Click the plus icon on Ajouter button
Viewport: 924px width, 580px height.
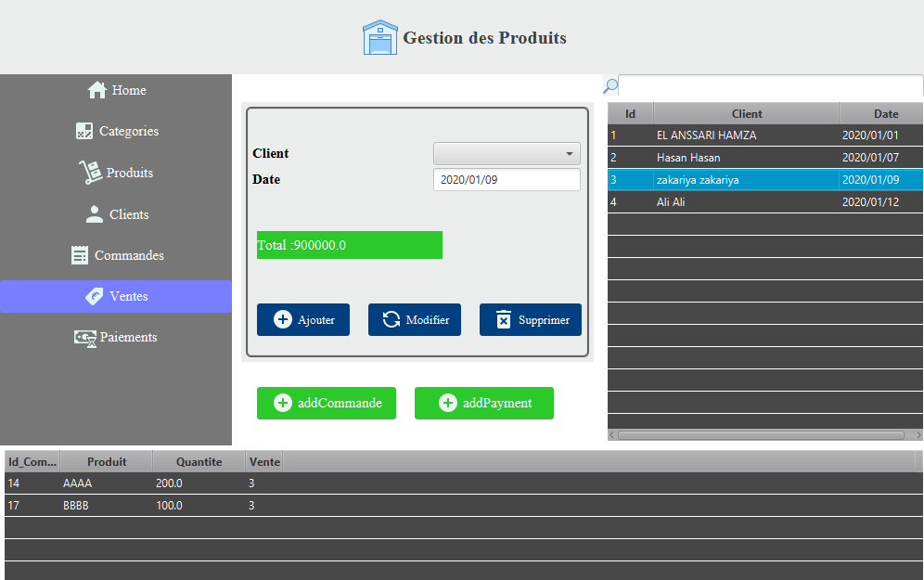(281, 319)
